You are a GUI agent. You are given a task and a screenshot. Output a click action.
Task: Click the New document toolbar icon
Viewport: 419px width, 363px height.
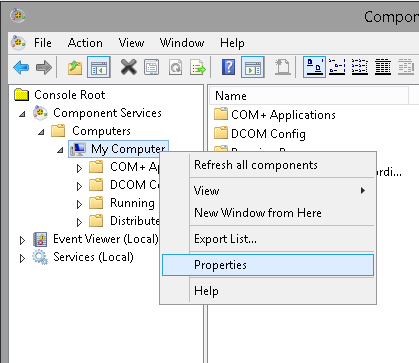coord(283,67)
